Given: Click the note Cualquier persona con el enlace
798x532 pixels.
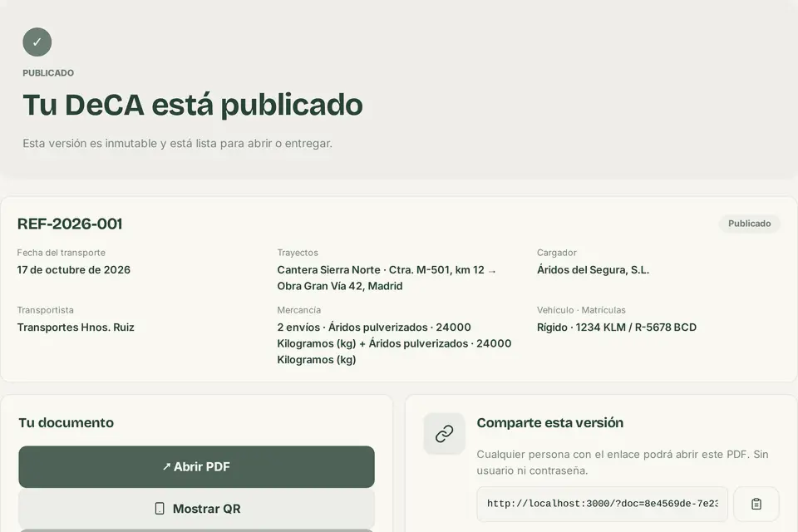Looking at the screenshot, I should pyautogui.click(x=623, y=462).
